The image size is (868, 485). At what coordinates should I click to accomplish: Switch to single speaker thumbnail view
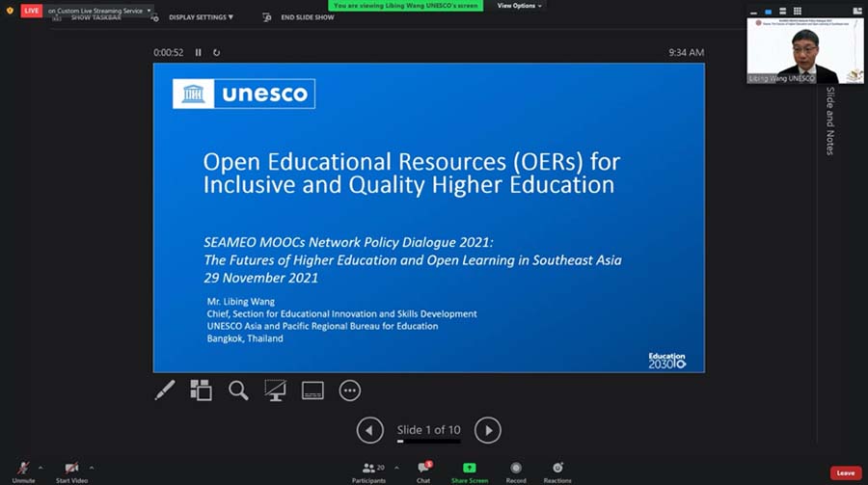point(769,12)
